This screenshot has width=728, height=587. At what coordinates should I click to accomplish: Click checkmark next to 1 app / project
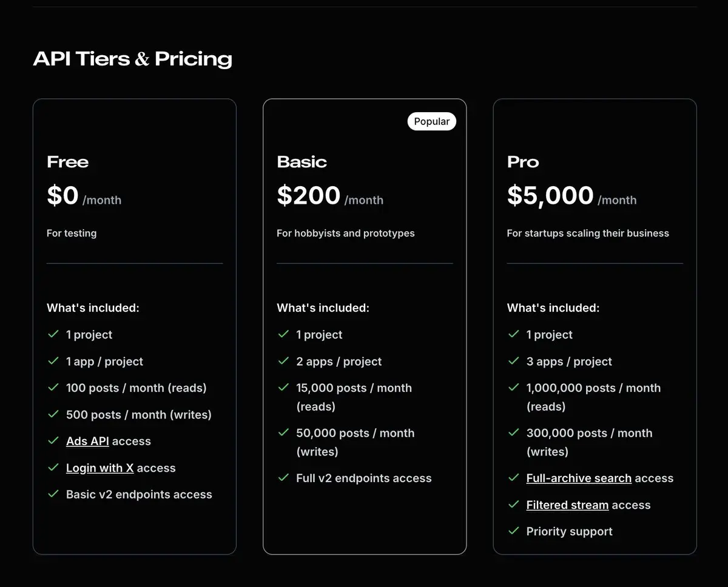(53, 361)
